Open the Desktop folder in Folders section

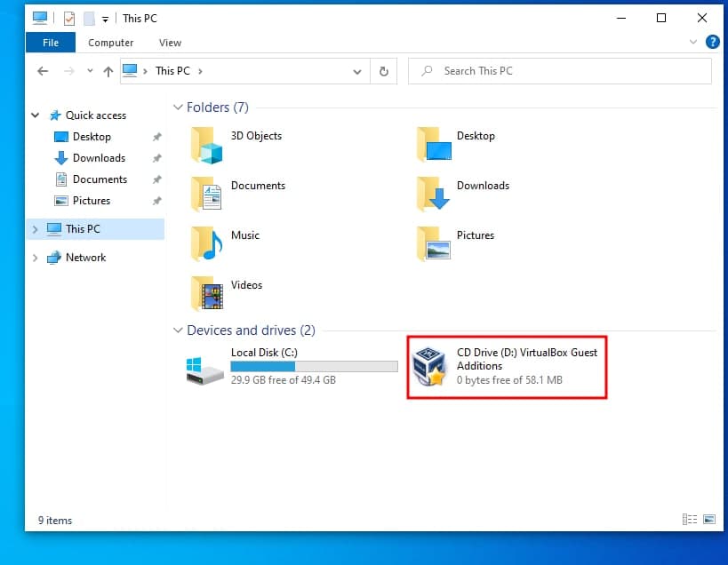tap(434, 145)
